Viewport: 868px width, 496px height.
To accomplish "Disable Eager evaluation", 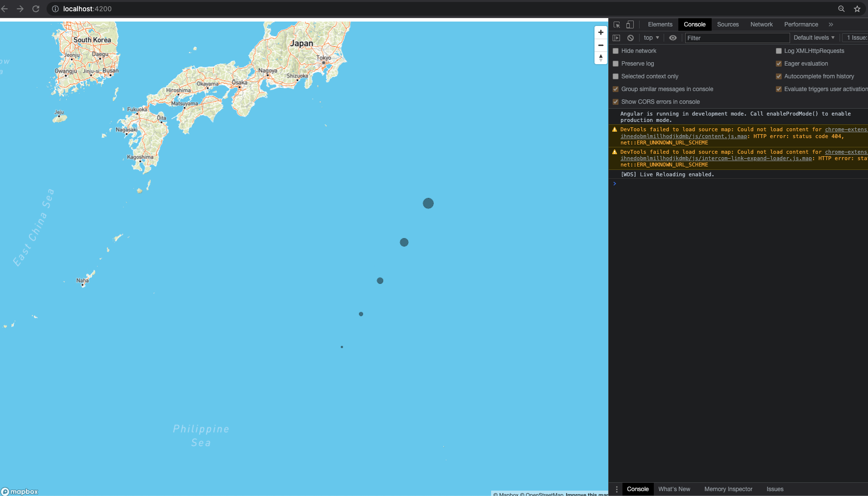I will click(x=778, y=63).
